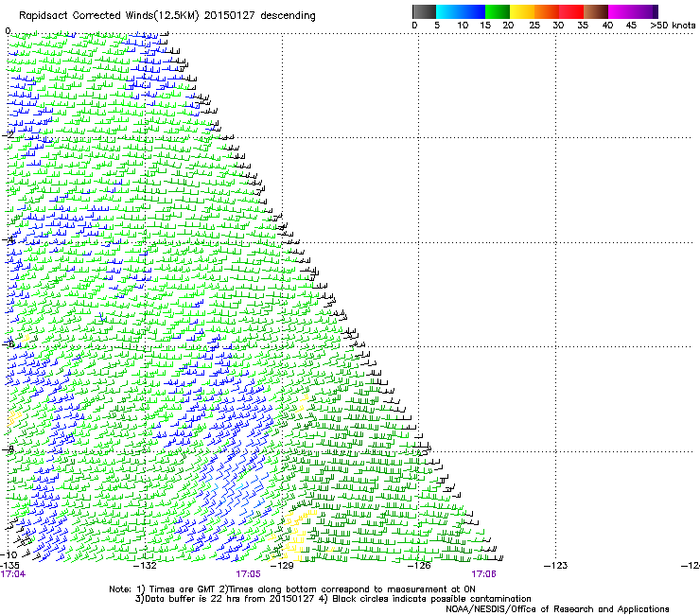The width and height of the screenshot is (700, 615).
Task: Click the legend scale label "5"
Action: [x=437, y=26]
